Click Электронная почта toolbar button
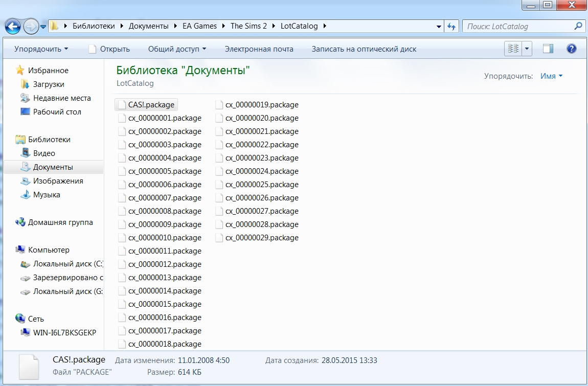Image resolution: width=588 pixels, height=386 pixels. (259, 49)
